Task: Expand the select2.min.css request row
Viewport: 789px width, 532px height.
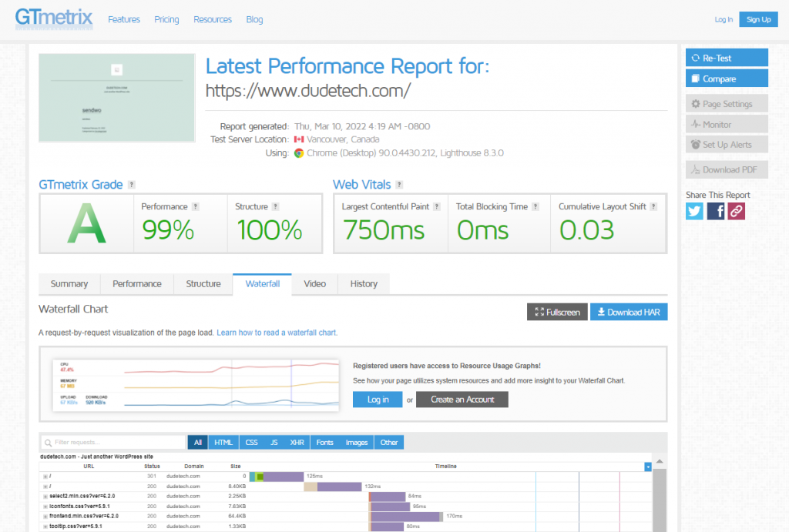Action: [45, 496]
